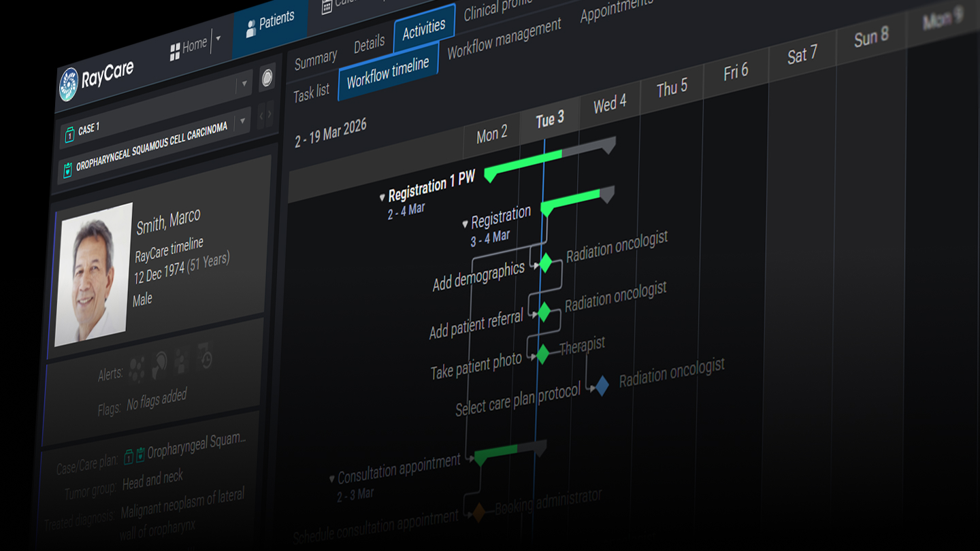Click the Registration 3 - 4 Mar progress bar

click(x=577, y=200)
